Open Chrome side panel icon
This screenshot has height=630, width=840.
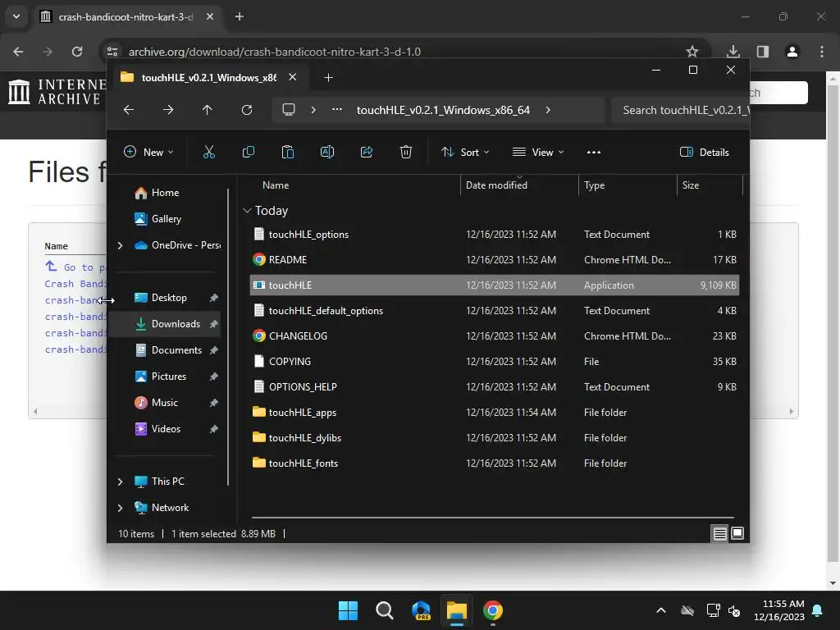(x=763, y=52)
